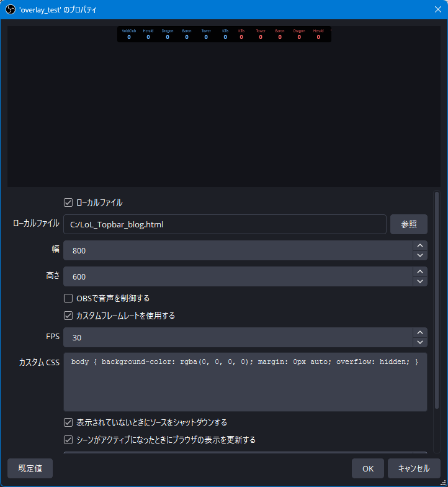Image resolution: width=448 pixels, height=487 pixels.
Task: Increase the 幅 value with up arrow
Action: (x=420, y=246)
